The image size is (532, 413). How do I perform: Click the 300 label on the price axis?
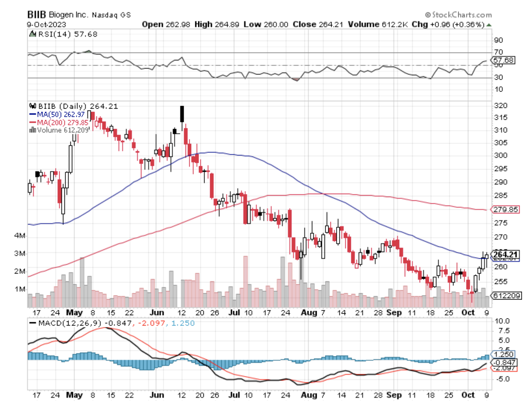[x=501, y=155]
